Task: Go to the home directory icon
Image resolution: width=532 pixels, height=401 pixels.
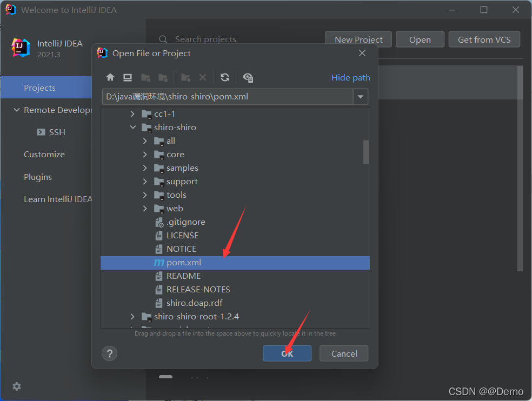Action: pyautogui.click(x=110, y=77)
